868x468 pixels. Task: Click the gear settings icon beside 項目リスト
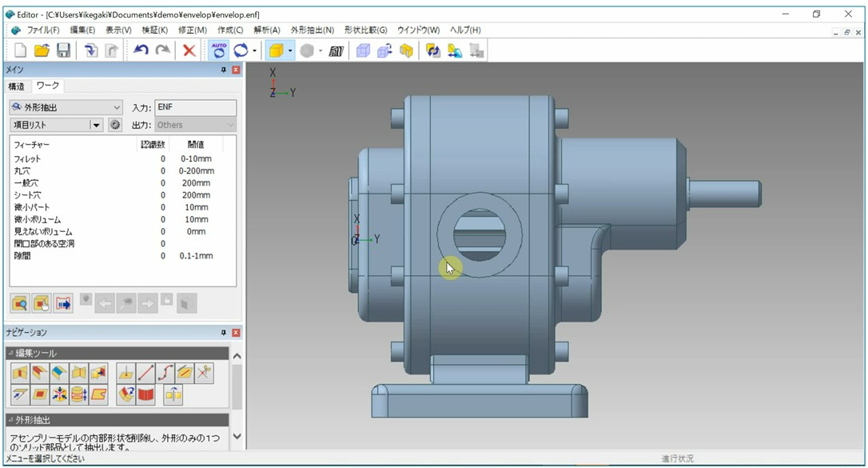(115, 125)
